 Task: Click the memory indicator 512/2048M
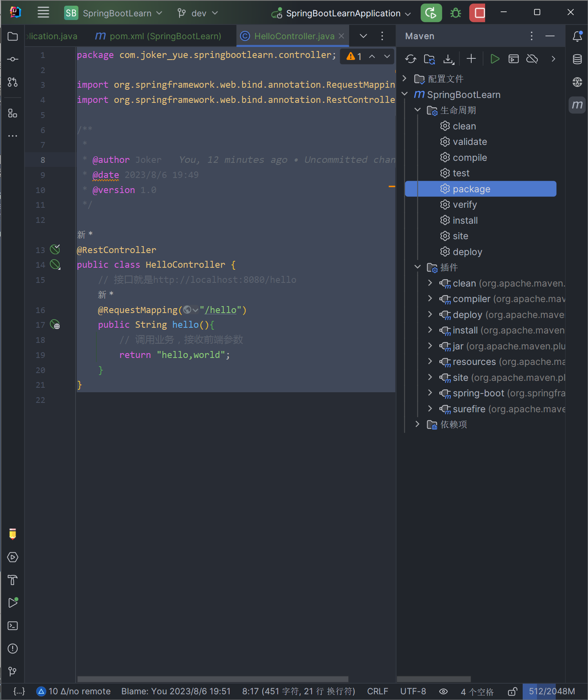pyautogui.click(x=552, y=691)
